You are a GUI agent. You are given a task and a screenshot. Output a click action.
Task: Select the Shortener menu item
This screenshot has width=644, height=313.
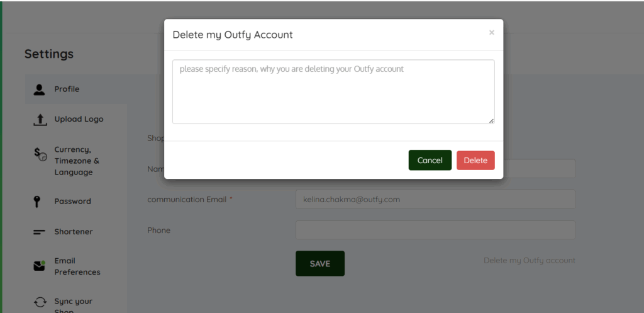pos(73,232)
